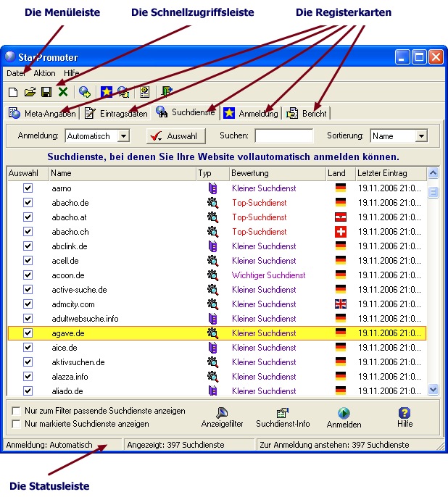The height and width of the screenshot is (497, 448).
Task: Click the scrollbar up arrow
Action: pyautogui.click(x=433, y=173)
